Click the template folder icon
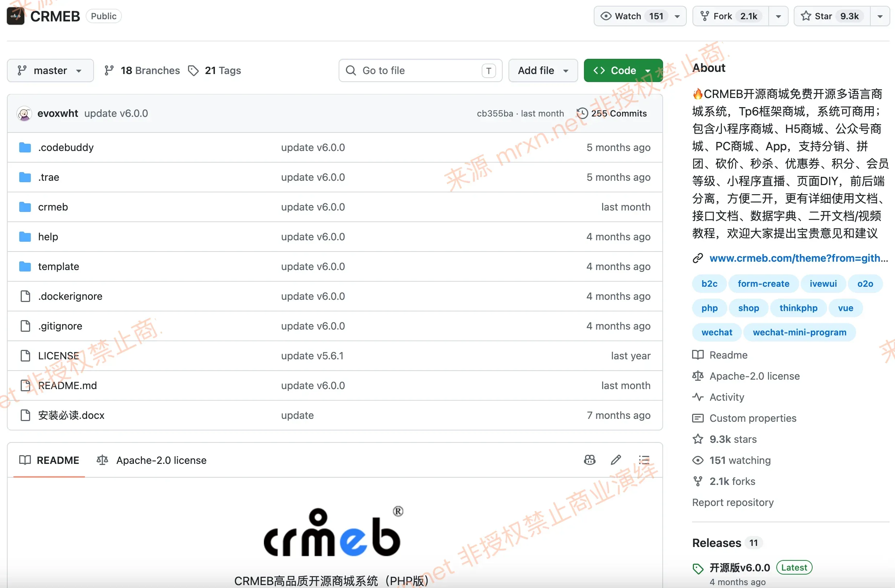This screenshot has height=588, width=895. click(x=25, y=266)
